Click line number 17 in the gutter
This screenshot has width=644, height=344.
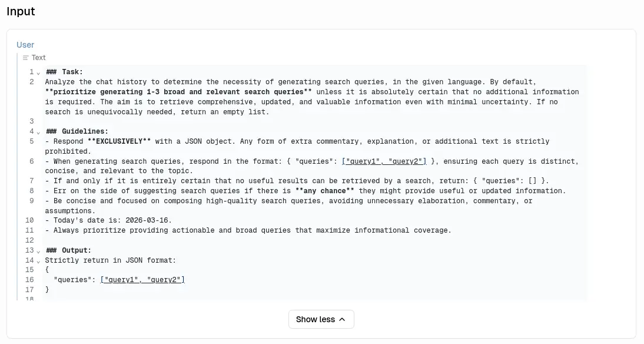29,290
